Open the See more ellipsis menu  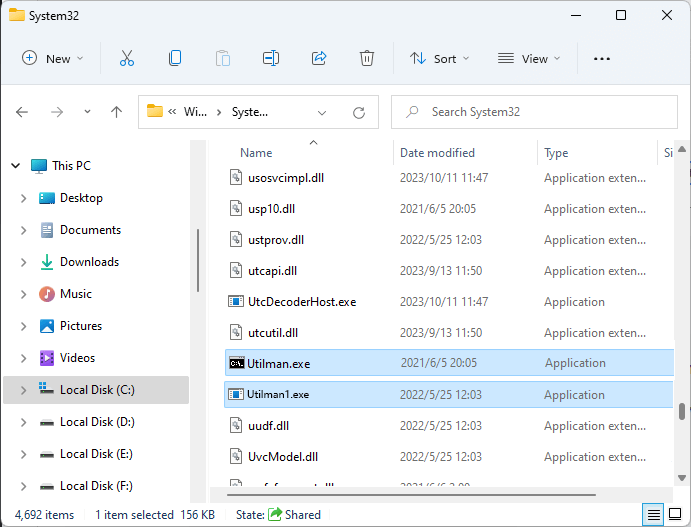(x=602, y=59)
